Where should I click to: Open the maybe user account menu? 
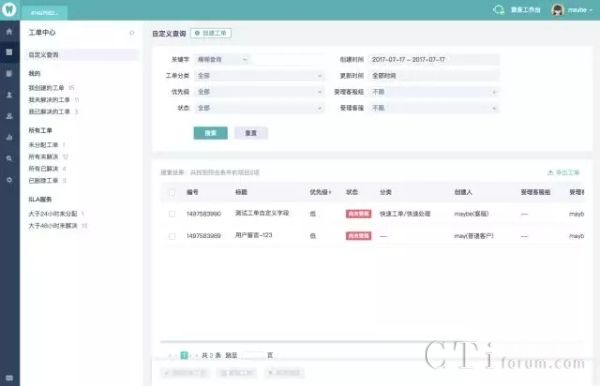[x=572, y=10]
